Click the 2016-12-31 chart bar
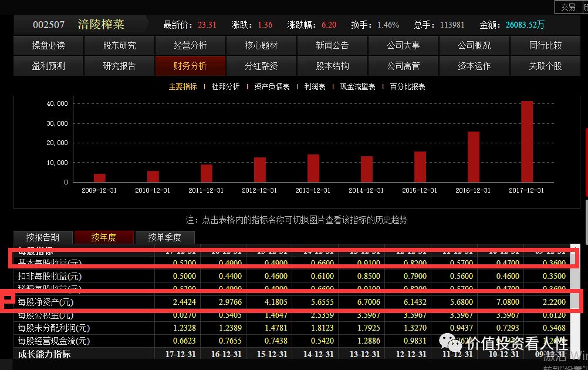The width and height of the screenshot is (588, 370). tap(473, 157)
